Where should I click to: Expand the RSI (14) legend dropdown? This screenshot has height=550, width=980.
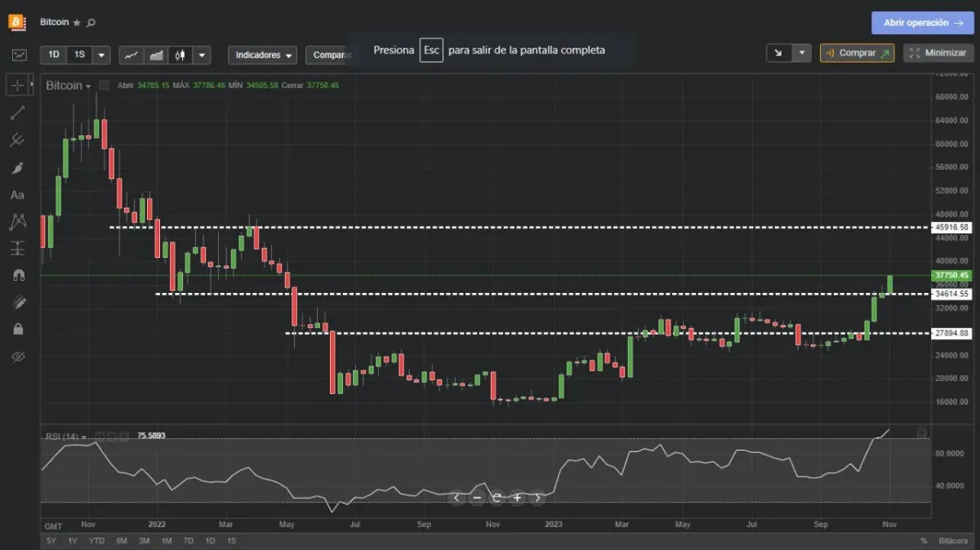point(85,437)
